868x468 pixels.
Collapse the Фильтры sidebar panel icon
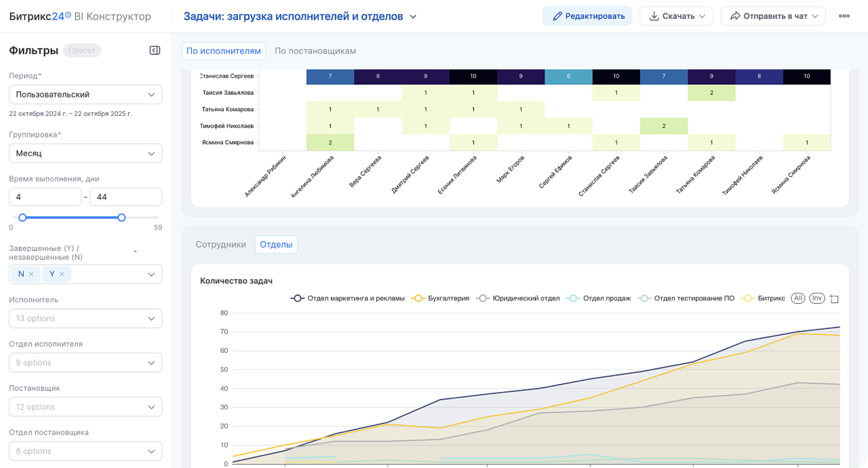(x=155, y=50)
